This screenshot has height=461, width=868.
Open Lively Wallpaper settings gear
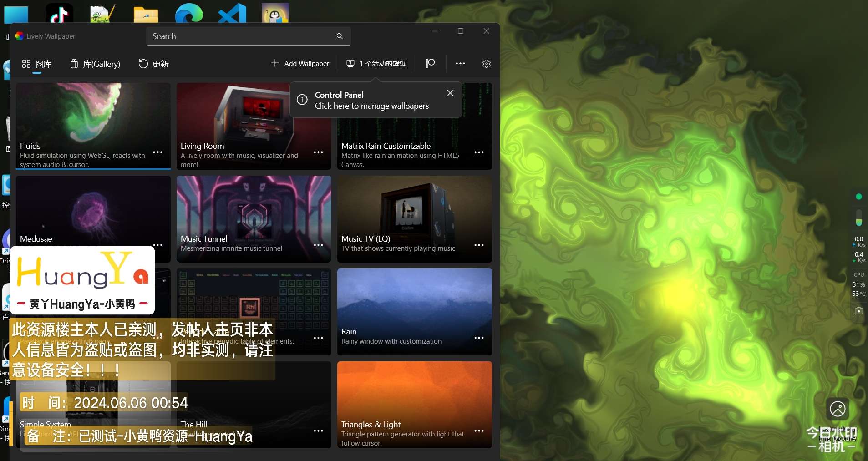pyautogui.click(x=486, y=64)
